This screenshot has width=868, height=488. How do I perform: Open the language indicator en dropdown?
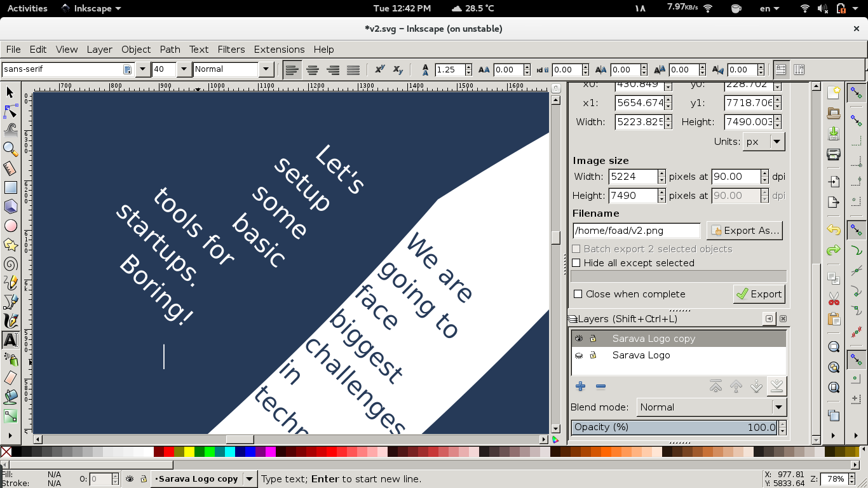coord(770,8)
